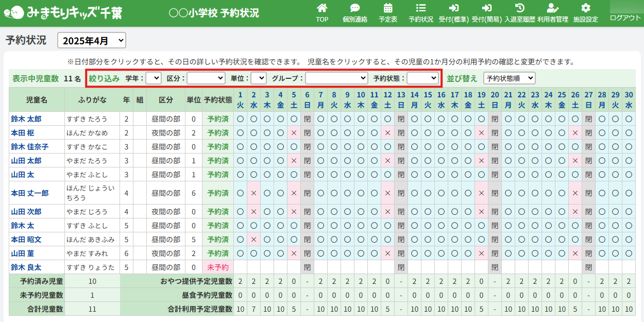Open child name 鈴木 太郎 link

click(26, 119)
